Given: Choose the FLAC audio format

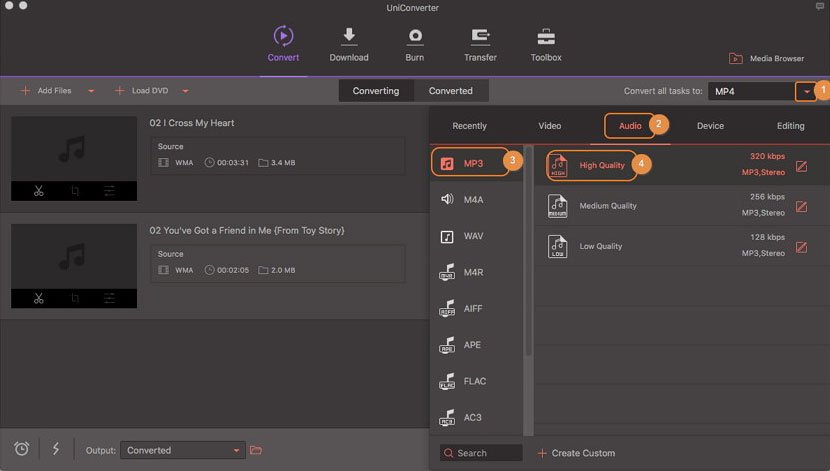Looking at the screenshot, I should coord(476,381).
